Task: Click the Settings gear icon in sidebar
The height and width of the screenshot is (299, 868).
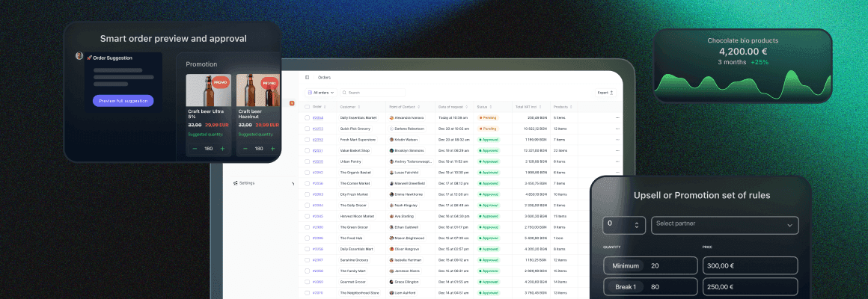Action: (x=235, y=183)
